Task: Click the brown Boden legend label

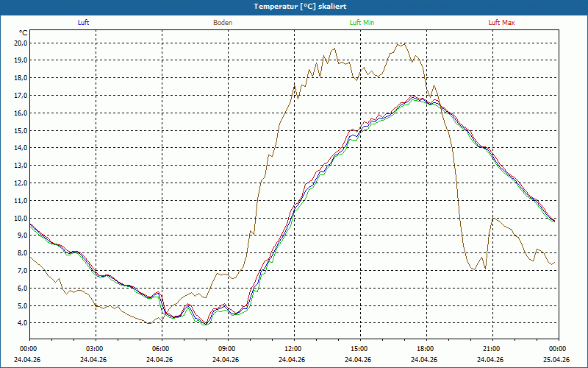Action: coord(223,23)
